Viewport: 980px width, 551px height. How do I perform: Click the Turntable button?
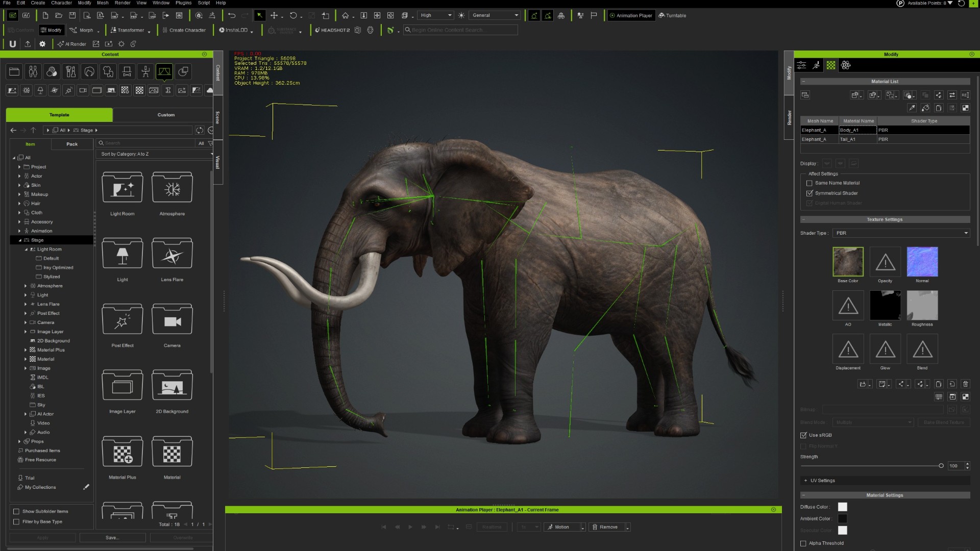pyautogui.click(x=672, y=15)
